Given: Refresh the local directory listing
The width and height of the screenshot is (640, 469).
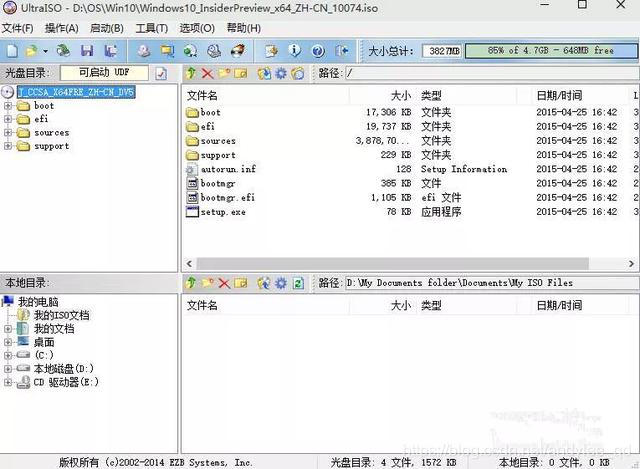Looking at the screenshot, I should coord(298,283).
